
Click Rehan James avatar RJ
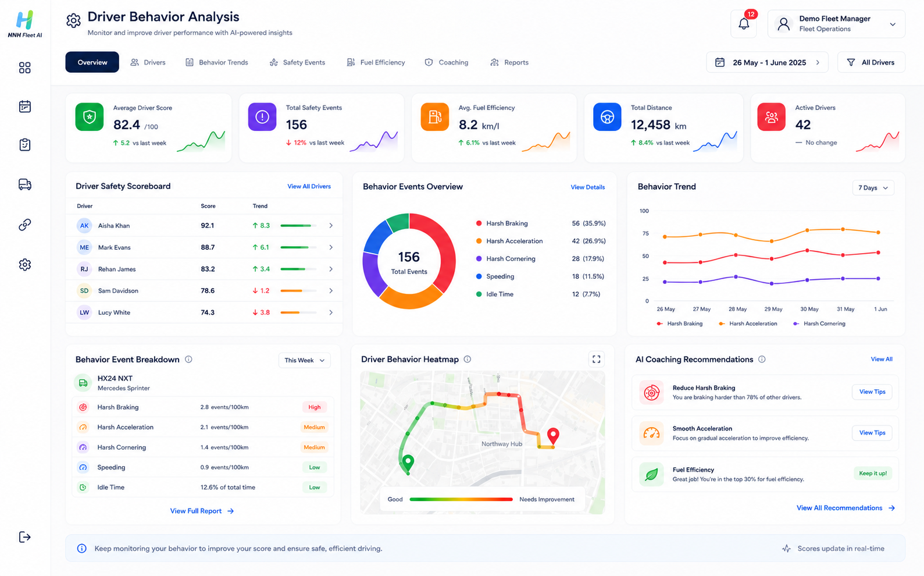point(84,269)
